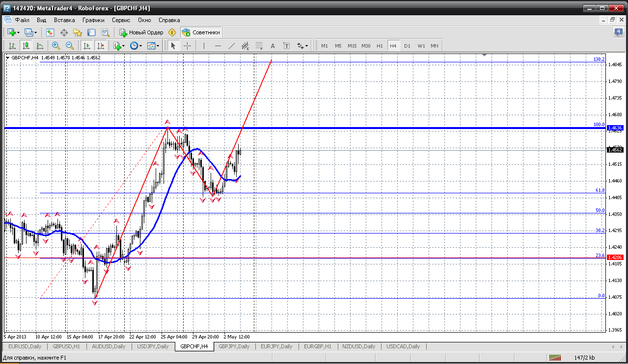Expand the new chart dropdown arrow
628x364 pixels.
(19, 32)
